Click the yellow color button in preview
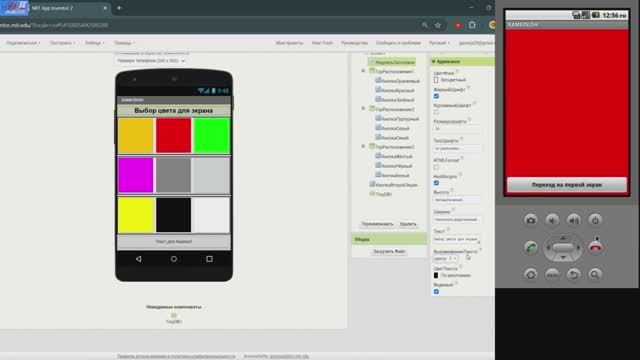The width and height of the screenshot is (640, 360). [136, 215]
